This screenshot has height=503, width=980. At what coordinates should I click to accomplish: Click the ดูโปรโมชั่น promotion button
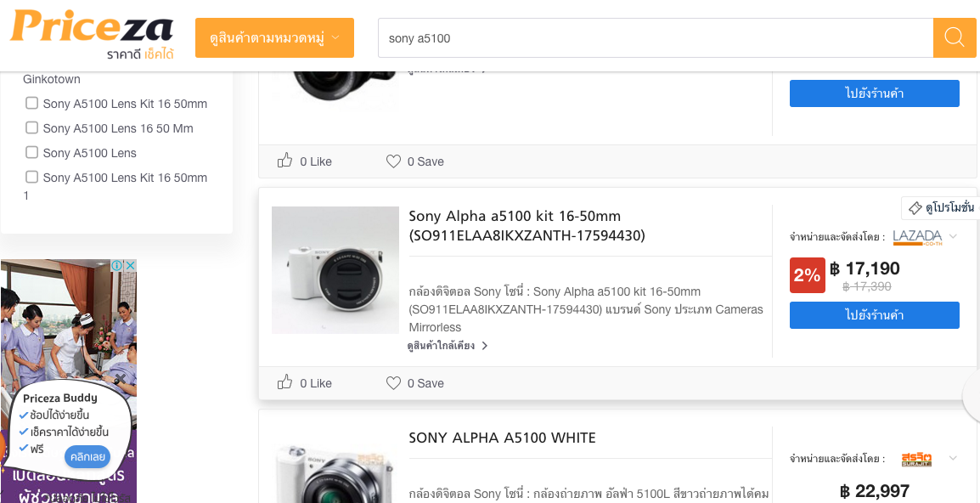[x=940, y=207]
